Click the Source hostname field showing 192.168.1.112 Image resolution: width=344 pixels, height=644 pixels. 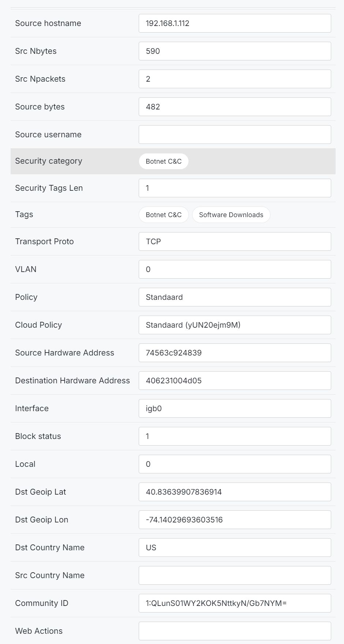tap(235, 23)
